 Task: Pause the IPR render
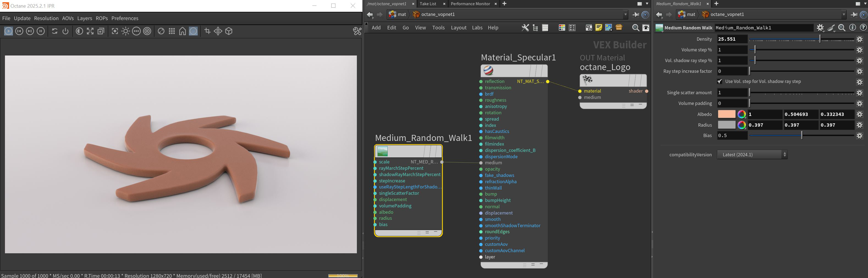coord(40,31)
